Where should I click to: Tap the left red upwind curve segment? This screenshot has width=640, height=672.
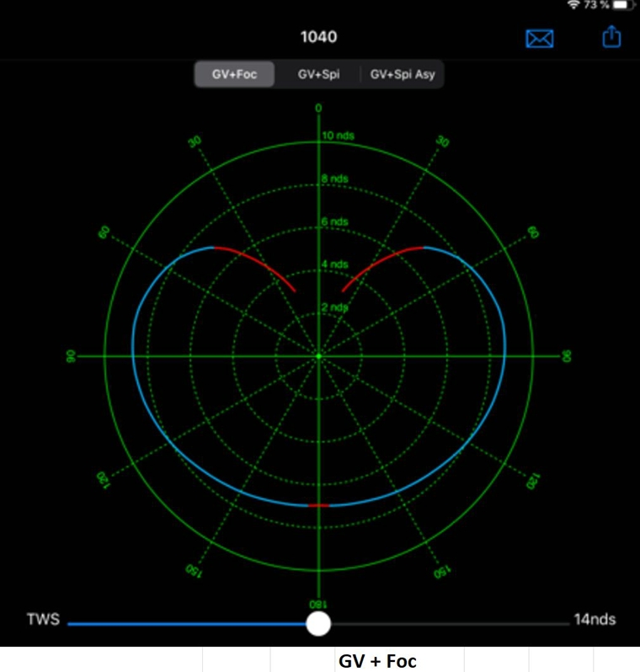pos(257,264)
